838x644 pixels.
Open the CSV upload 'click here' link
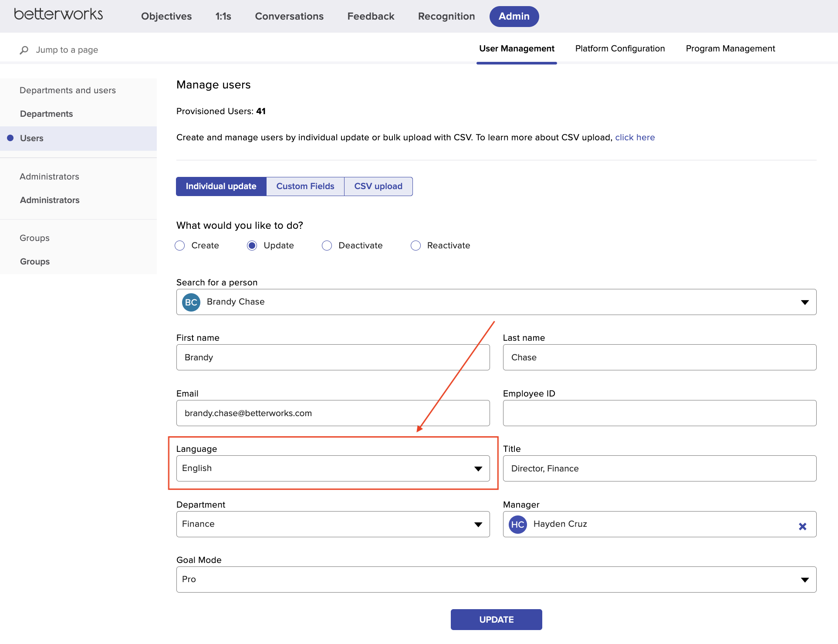(x=635, y=137)
